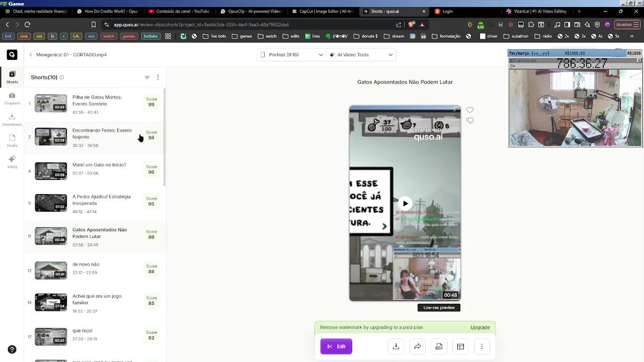Image resolution: width=644 pixels, height=362 pixels.
Task: Play the short preview video
Action: 405,204
